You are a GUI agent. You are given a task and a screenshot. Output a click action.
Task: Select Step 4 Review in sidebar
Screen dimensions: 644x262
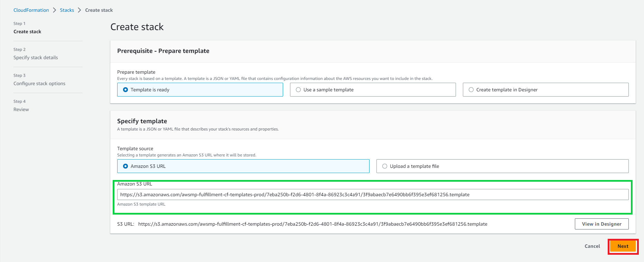(21, 109)
